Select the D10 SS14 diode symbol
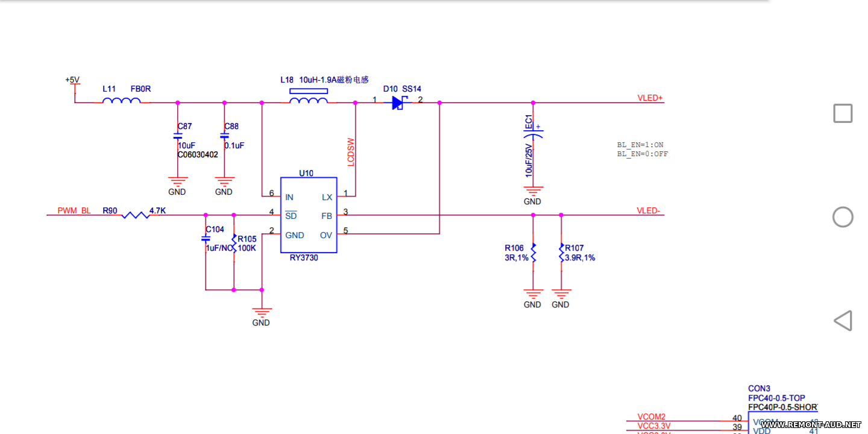Viewport: 868px width, 434px height. pos(397,102)
